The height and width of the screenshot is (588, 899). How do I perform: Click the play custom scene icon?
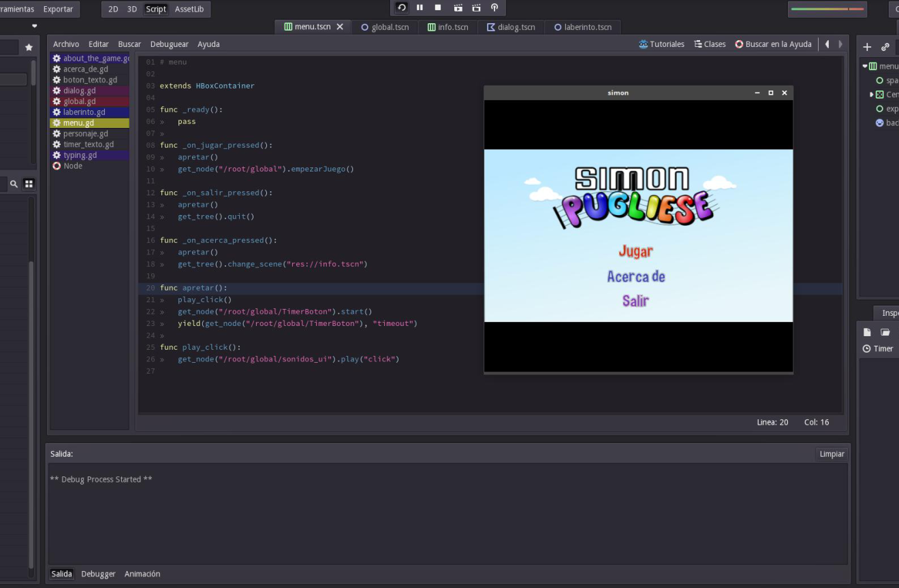476,7
